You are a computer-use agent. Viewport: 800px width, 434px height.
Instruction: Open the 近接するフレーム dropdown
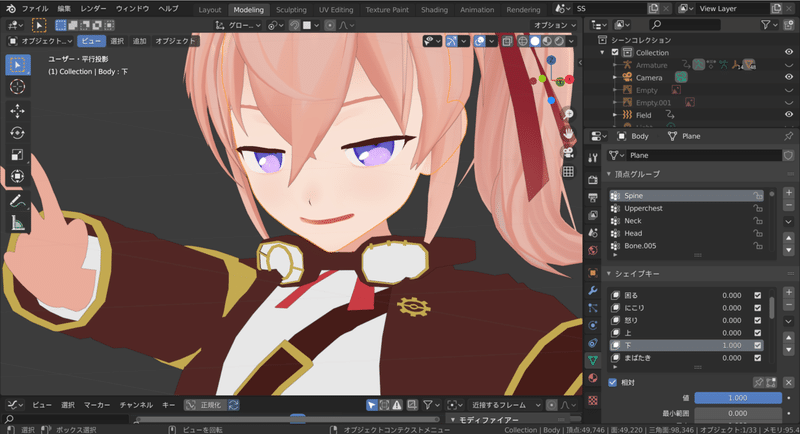pos(506,405)
